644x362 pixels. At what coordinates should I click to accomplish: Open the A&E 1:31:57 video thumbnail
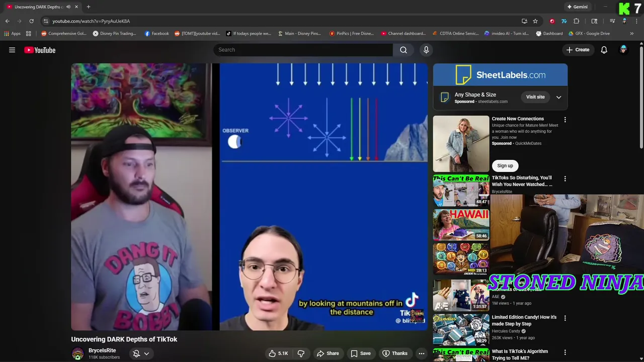click(461, 295)
